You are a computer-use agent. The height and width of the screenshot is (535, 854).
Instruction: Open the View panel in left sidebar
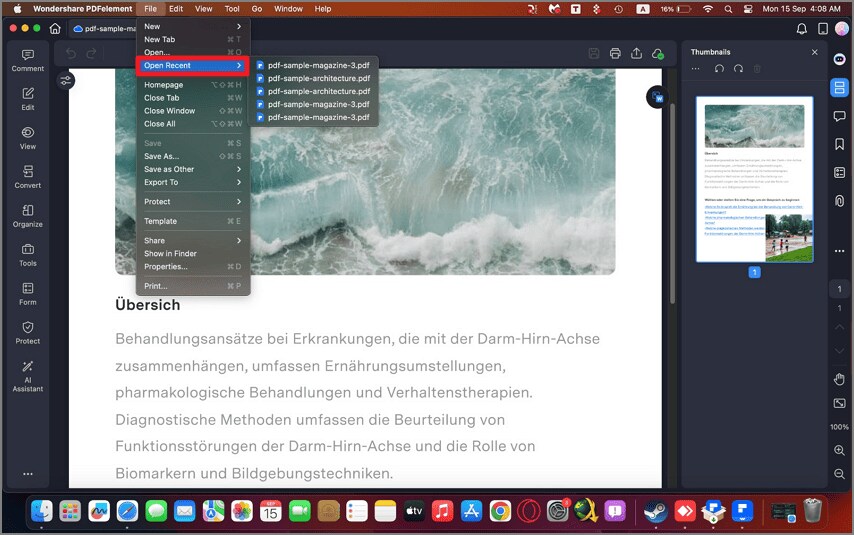(28, 138)
